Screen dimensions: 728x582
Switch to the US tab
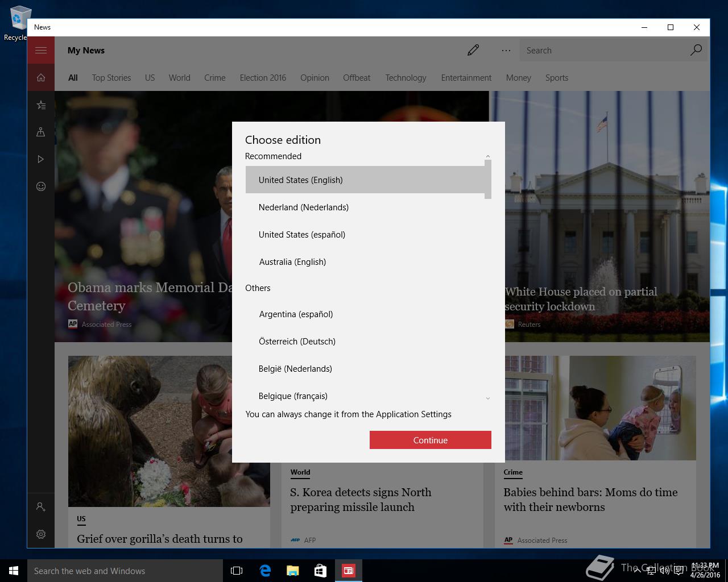[x=150, y=78]
